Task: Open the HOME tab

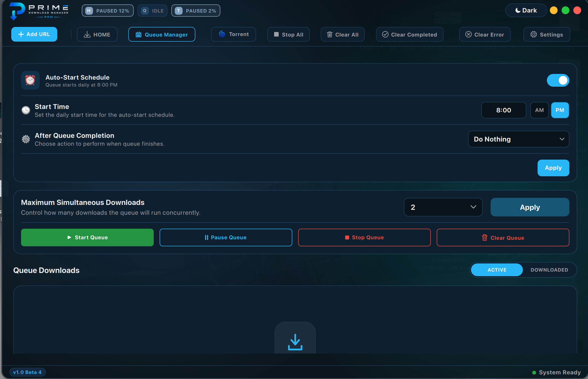Action: pyautogui.click(x=97, y=34)
